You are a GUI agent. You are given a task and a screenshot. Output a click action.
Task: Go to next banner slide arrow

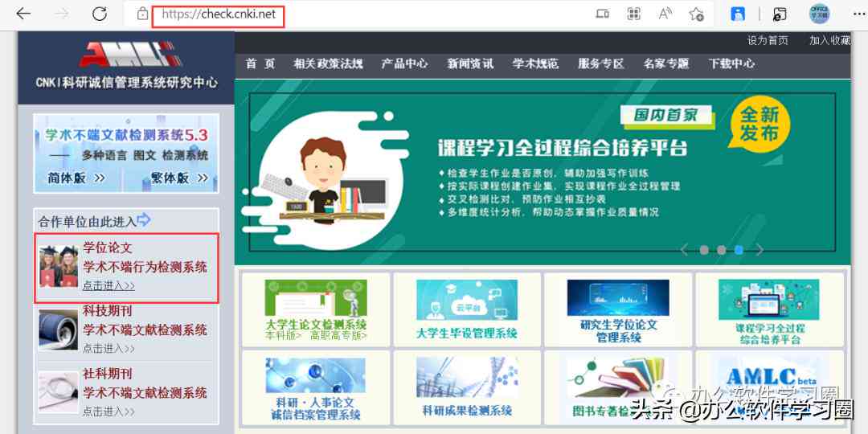click(x=759, y=250)
